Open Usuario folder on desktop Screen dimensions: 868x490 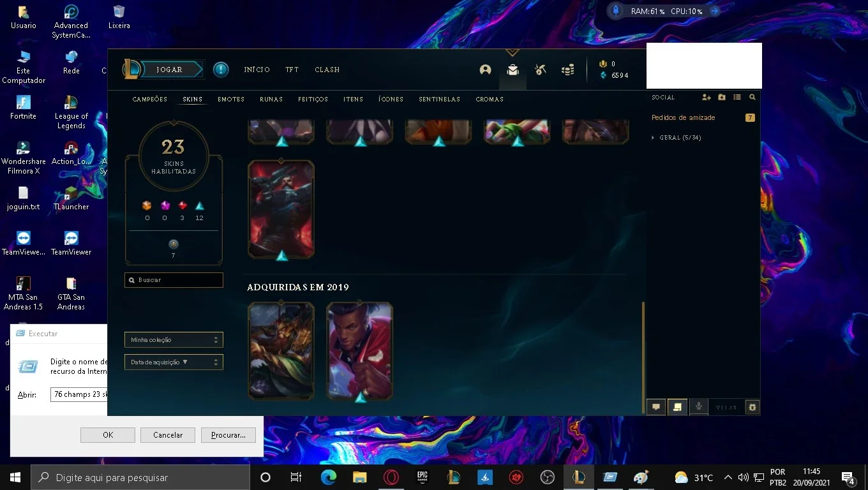point(24,17)
